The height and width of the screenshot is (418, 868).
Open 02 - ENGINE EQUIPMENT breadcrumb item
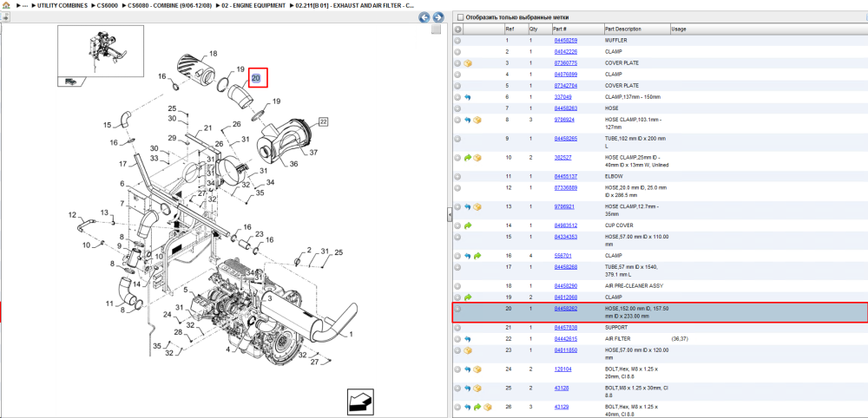tap(252, 5)
